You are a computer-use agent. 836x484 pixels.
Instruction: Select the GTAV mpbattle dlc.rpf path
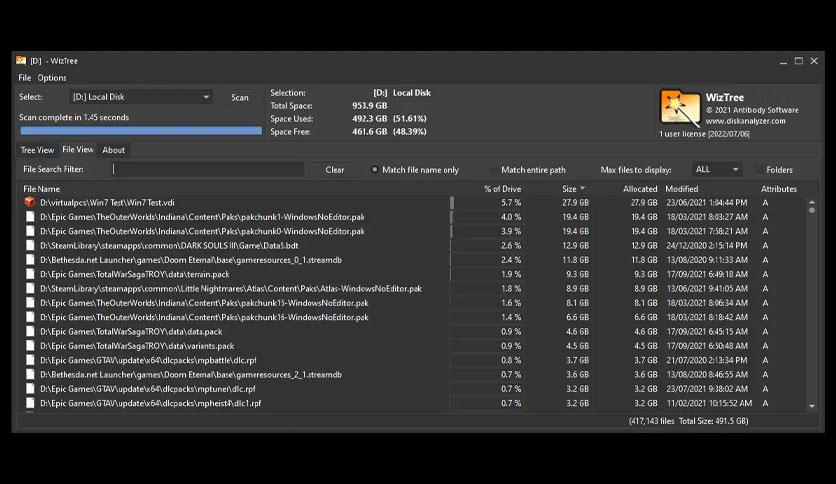pos(148,360)
